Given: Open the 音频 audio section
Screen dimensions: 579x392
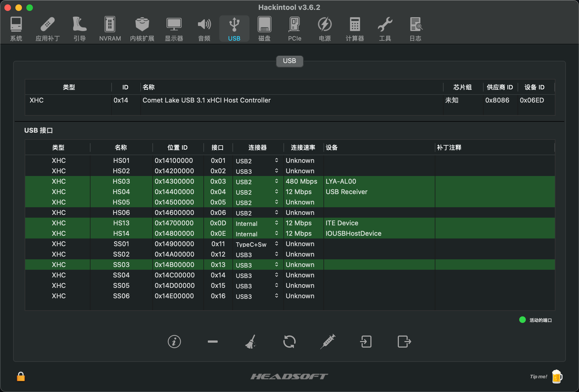Looking at the screenshot, I should (x=204, y=29).
